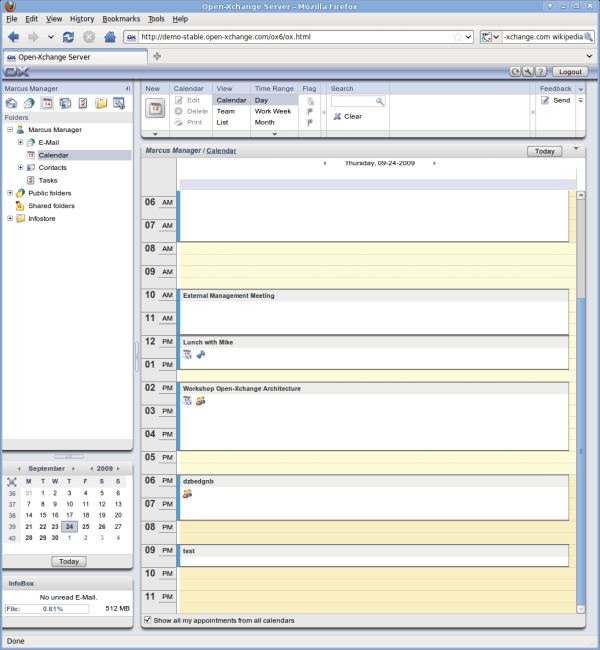Click the mini calendar expand icon beside weekdays
Image resolution: width=600 pixels, height=650 pixels.
tap(12, 482)
